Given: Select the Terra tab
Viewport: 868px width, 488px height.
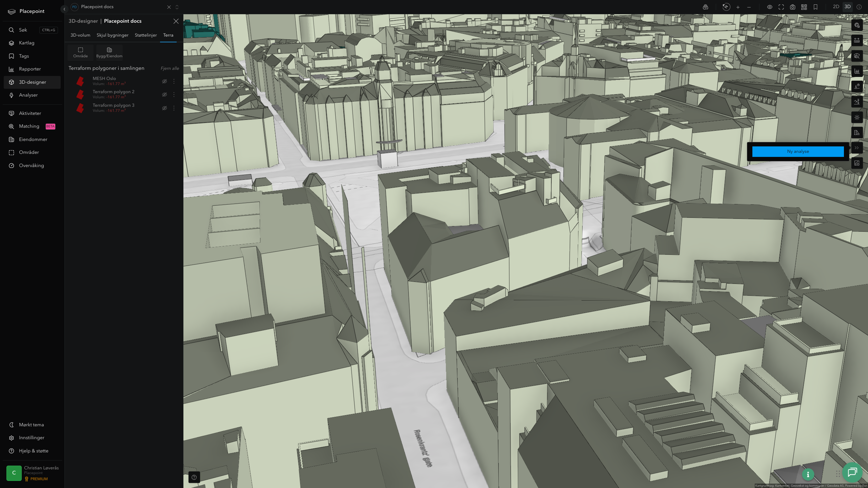Looking at the screenshot, I should [x=168, y=35].
